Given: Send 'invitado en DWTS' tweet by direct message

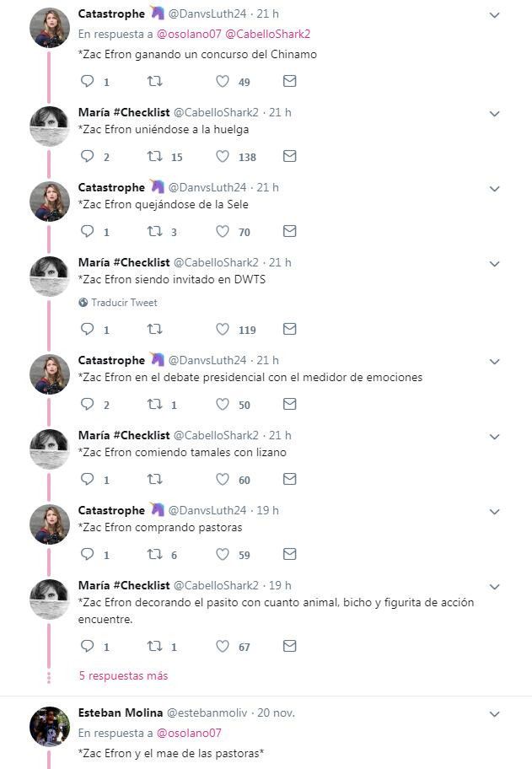Looking at the screenshot, I should (x=289, y=329).
